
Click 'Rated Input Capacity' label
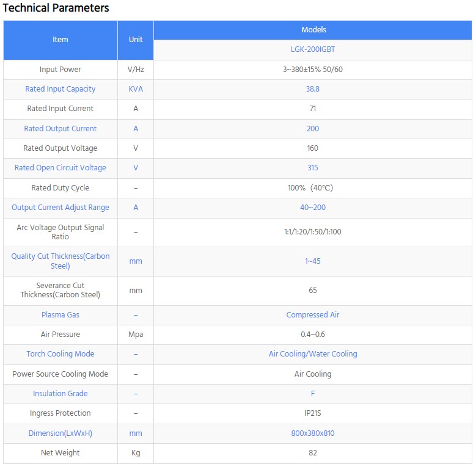(x=60, y=89)
